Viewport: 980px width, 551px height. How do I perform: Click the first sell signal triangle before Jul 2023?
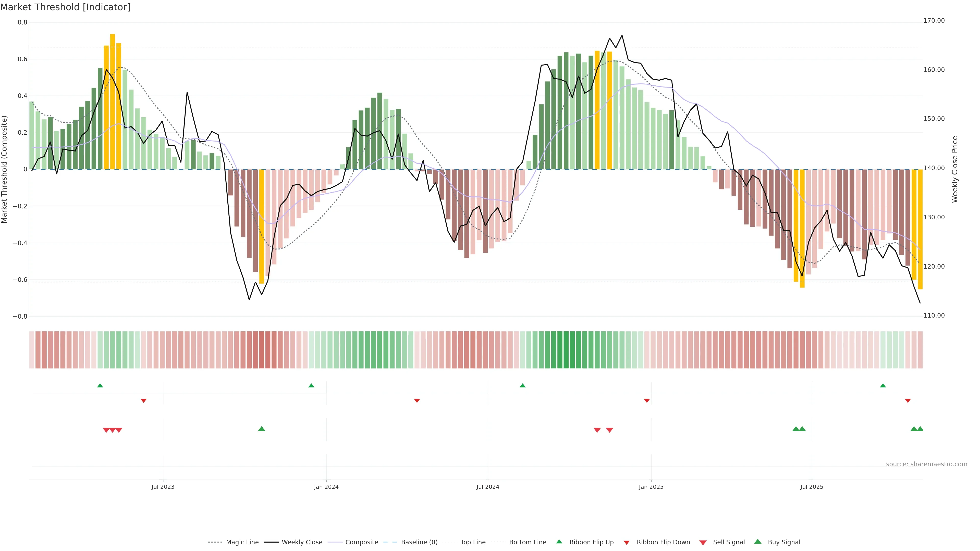coord(106,430)
